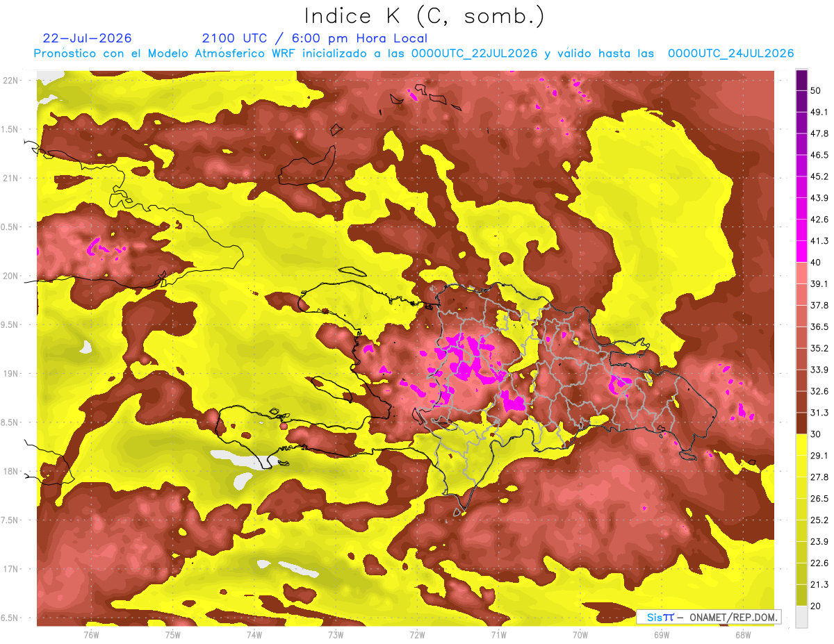Pick the bright magenta swatch just above label 40
The width and height of the screenshot is (834, 644).
click(x=801, y=251)
